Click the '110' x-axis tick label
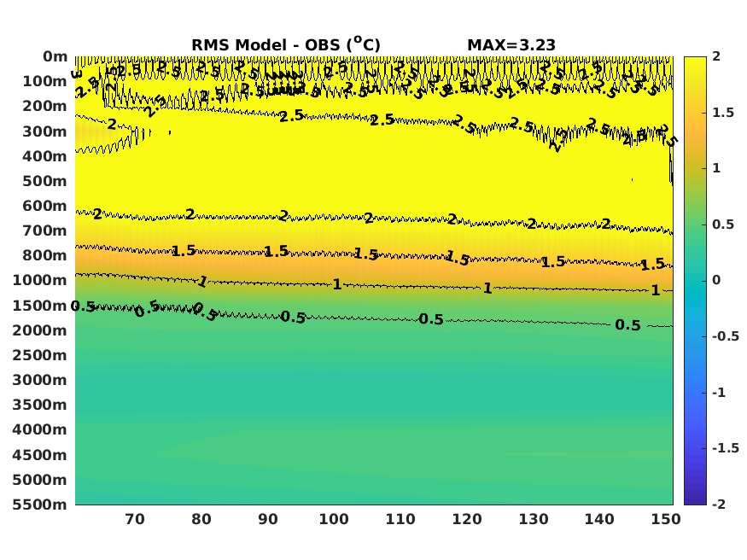Screen dimensions: 747x560 tap(400, 519)
